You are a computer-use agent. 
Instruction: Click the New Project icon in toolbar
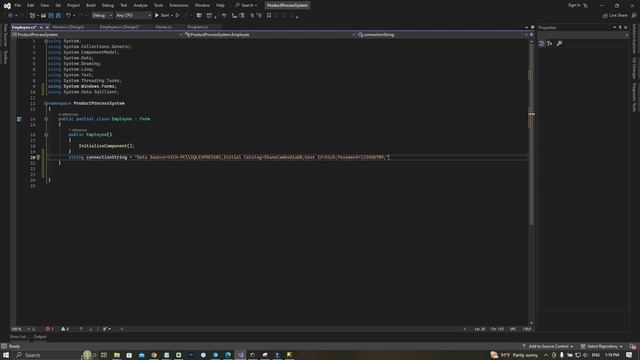click(x=32, y=16)
